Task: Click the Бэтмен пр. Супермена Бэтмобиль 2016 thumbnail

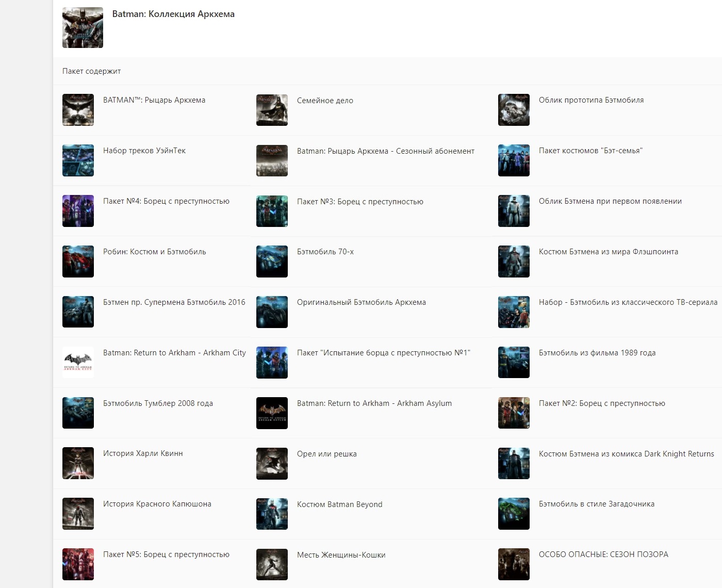Action: (78, 312)
